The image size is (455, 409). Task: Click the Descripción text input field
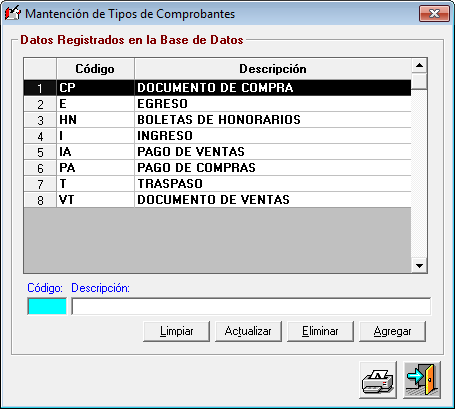(251, 306)
